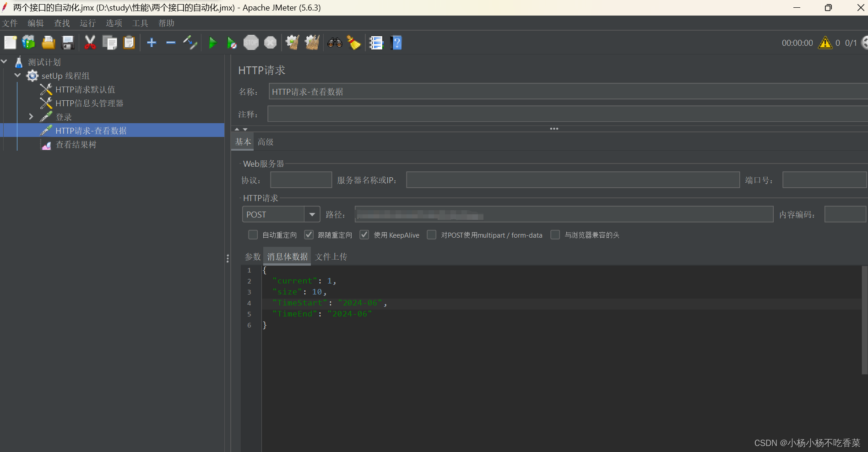This screenshot has width=868, height=452.
Task: Open the 帮助 menu
Action: (x=166, y=23)
